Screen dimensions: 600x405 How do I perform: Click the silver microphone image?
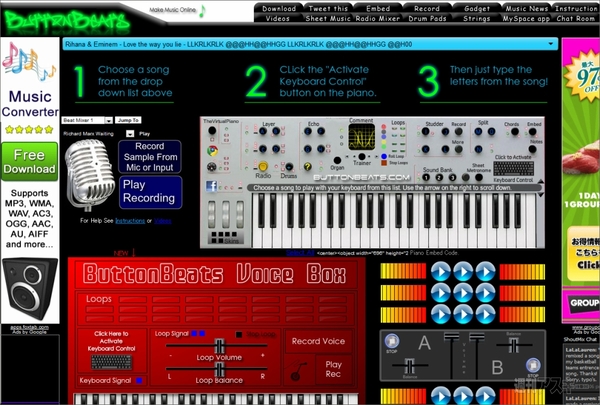click(90, 174)
